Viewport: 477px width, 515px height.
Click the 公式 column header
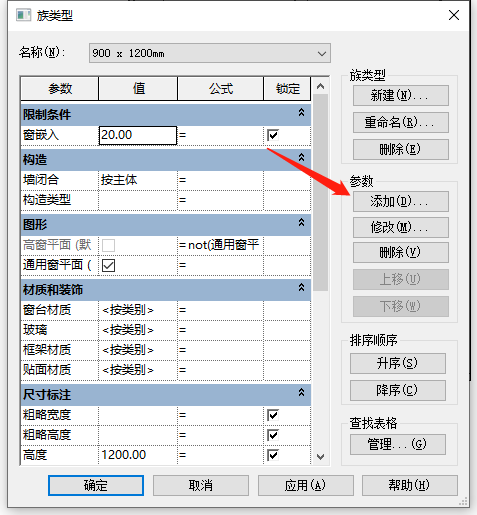221,89
